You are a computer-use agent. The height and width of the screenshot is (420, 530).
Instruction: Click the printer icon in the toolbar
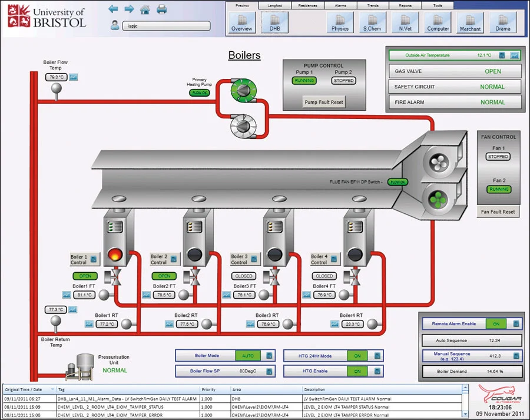(x=162, y=9)
